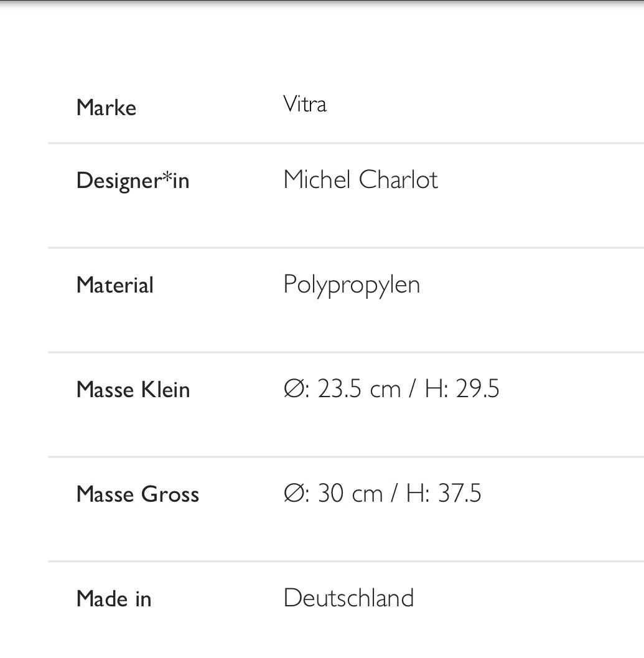Image resolution: width=644 pixels, height=658 pixels.
Task: Click the word Gross in the label
Action: [x=170, y=494]
